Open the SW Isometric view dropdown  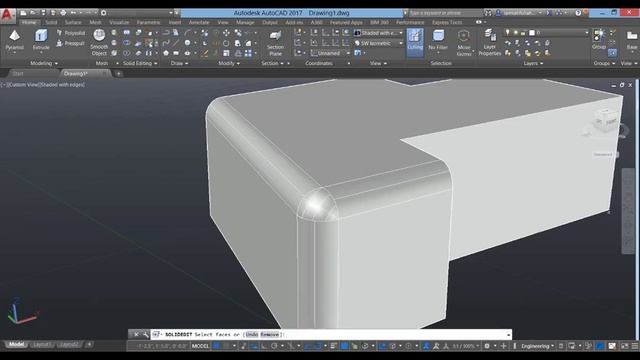[x=378, y=43]
